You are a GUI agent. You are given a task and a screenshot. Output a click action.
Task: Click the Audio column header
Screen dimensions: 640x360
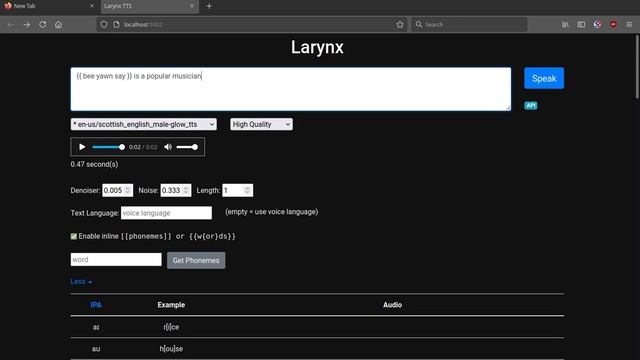click(392, 305)
